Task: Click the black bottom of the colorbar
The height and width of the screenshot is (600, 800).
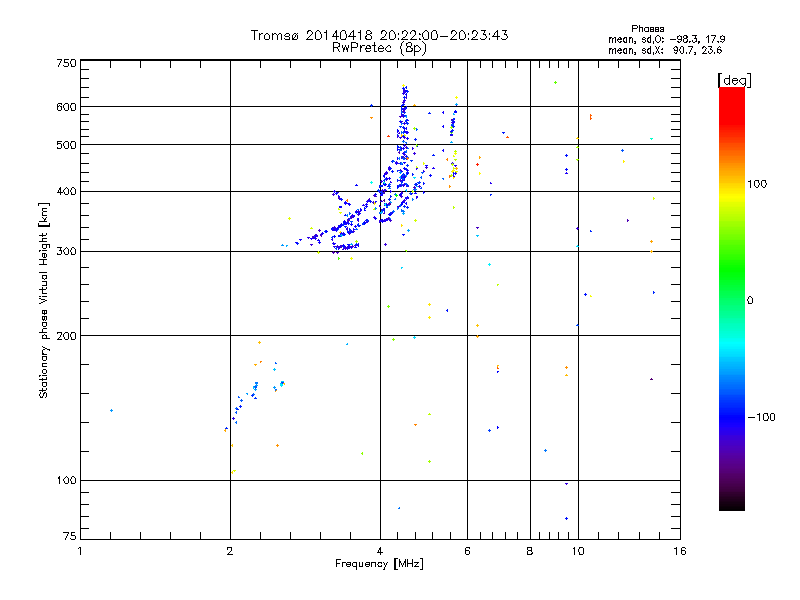Action: pyautogui.click(x=732, y=503)
